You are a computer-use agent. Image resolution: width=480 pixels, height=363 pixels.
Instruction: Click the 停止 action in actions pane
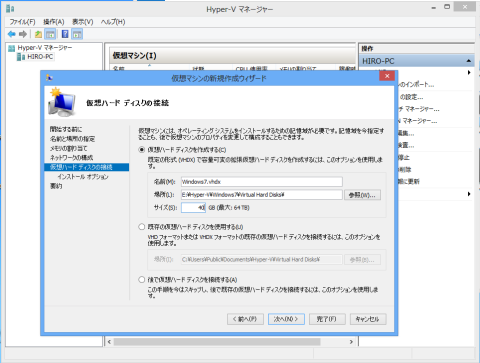click(404, 157)
